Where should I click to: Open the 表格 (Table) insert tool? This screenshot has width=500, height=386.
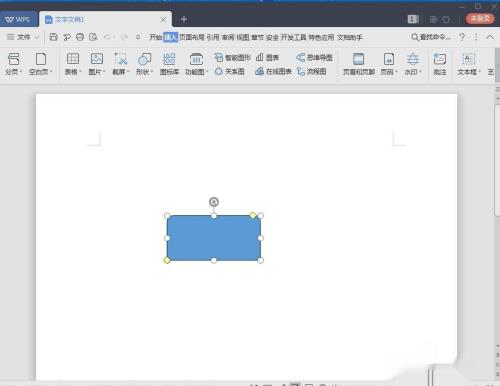73,64
